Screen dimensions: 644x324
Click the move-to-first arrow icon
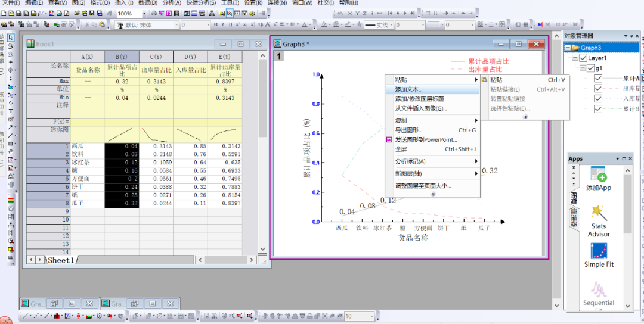[x=390, y=14]
